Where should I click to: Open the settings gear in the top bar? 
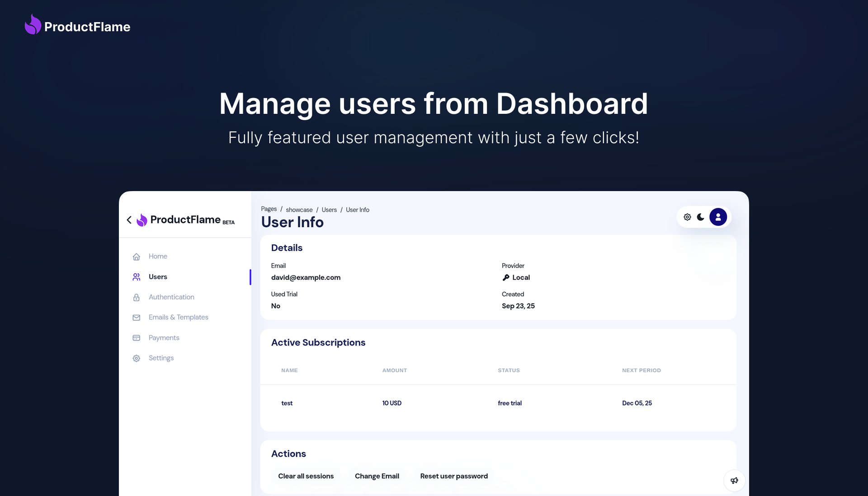coord(687,217)
